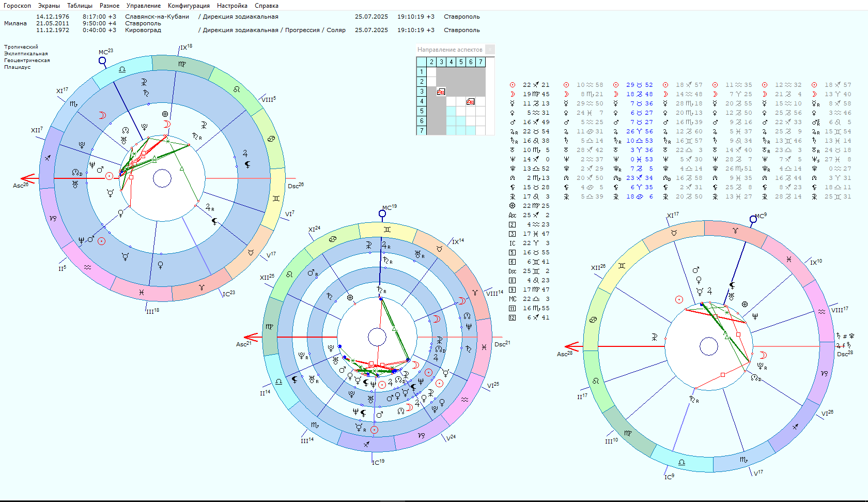This screenshot has height=502, width=868.
Task: Open the Конфигурация menu
Action: 189,6
